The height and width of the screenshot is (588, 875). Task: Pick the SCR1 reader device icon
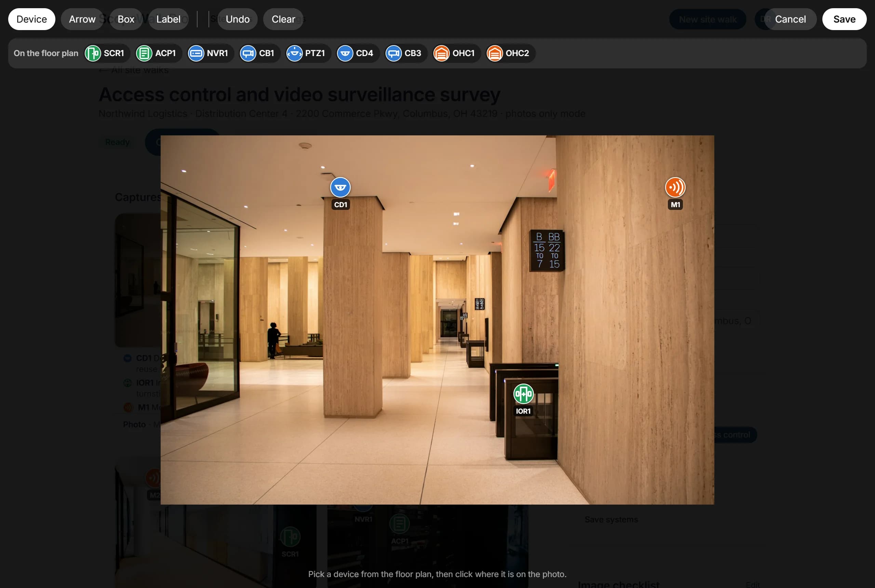coord(93,53)
